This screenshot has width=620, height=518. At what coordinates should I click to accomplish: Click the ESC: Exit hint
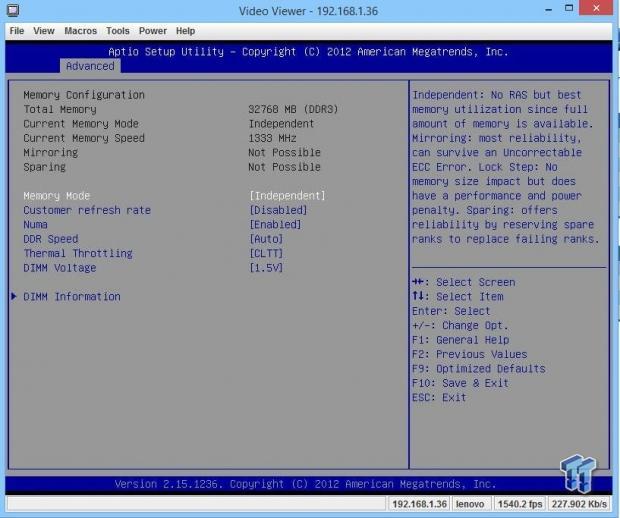[439, 398]
